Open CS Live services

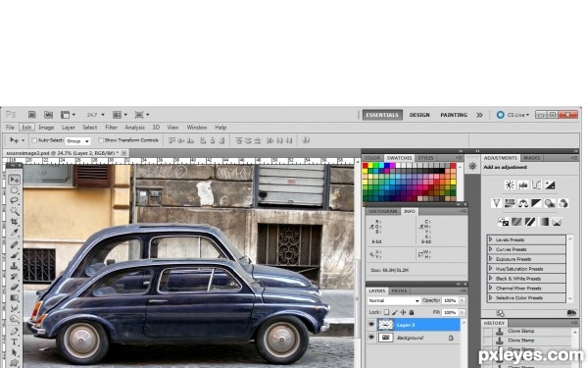(x=513, y=115)
